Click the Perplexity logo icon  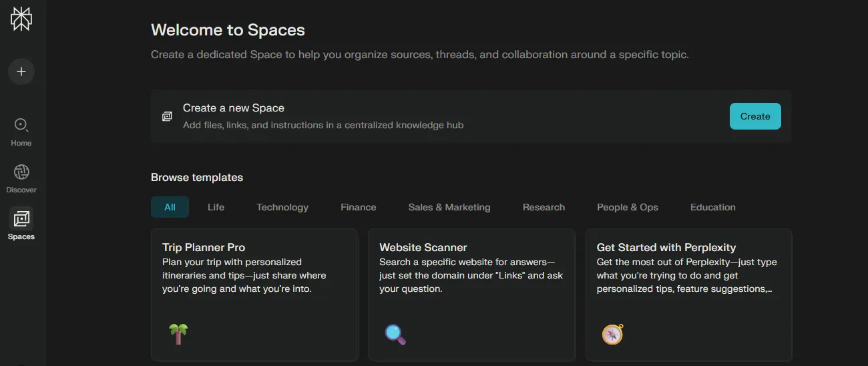(x=21, y=19)
